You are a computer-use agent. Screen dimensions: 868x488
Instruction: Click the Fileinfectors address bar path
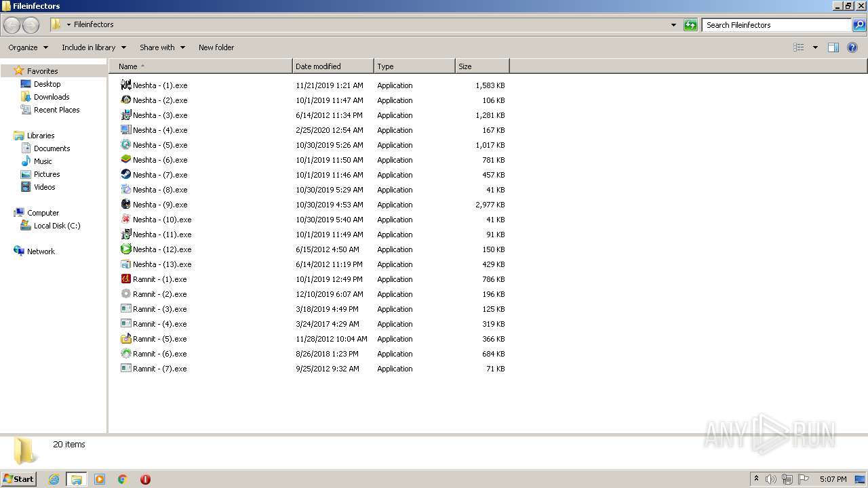(x=94, y=24)
